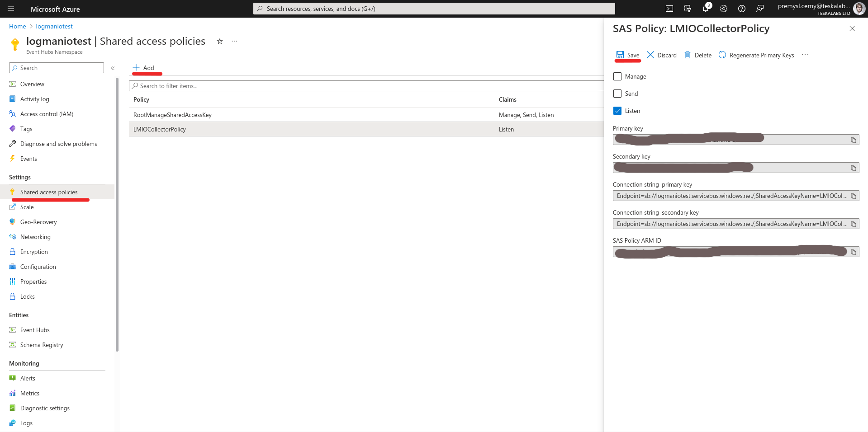Collapse the left navigation menu
868x432 pixels.
tap(113, 68)
